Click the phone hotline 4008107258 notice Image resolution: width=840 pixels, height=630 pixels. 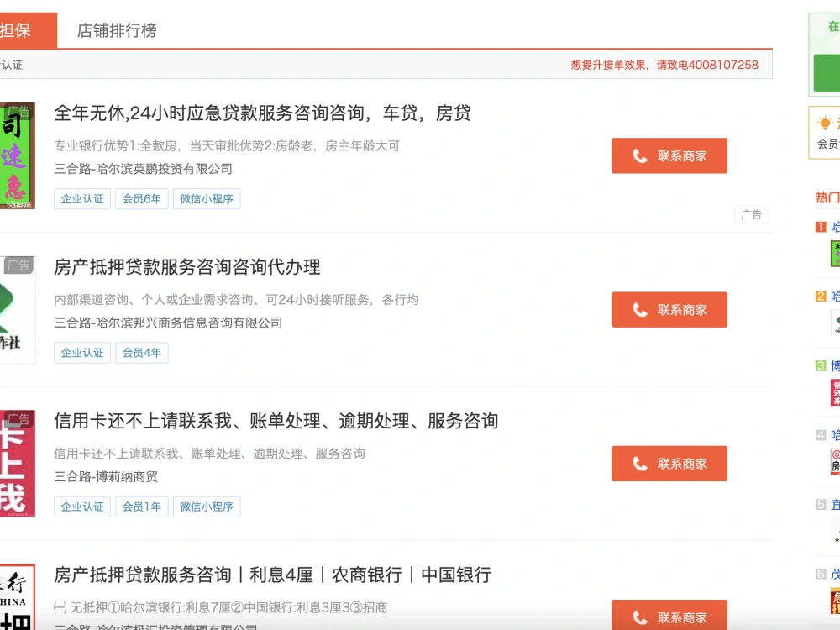tap(664, 65)
